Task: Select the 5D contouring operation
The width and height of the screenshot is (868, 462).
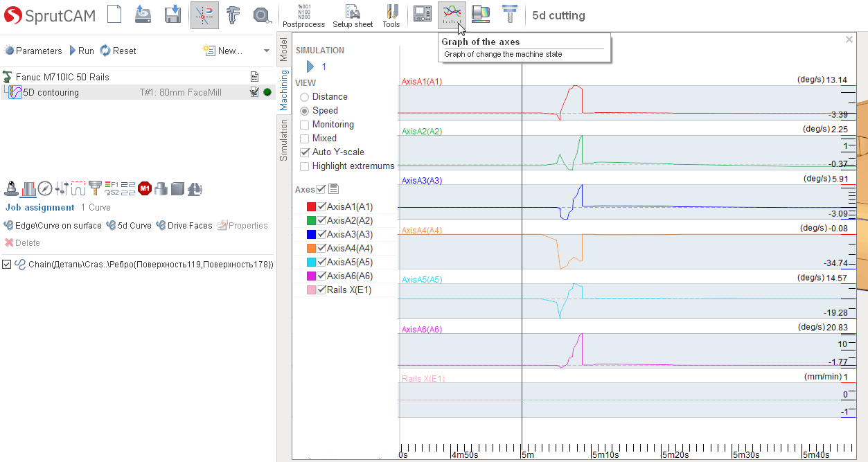Action: [x=51, y=92]
